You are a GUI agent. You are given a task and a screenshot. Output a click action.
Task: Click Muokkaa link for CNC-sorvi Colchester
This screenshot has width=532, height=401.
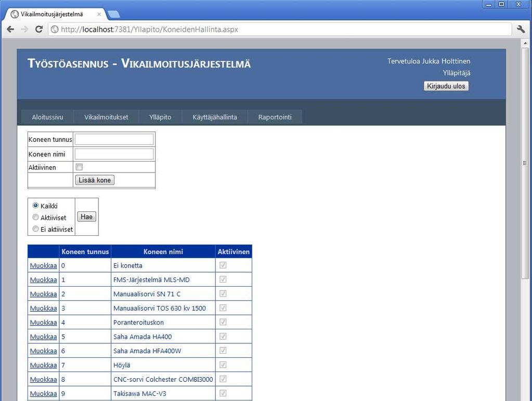pos(44,380)
